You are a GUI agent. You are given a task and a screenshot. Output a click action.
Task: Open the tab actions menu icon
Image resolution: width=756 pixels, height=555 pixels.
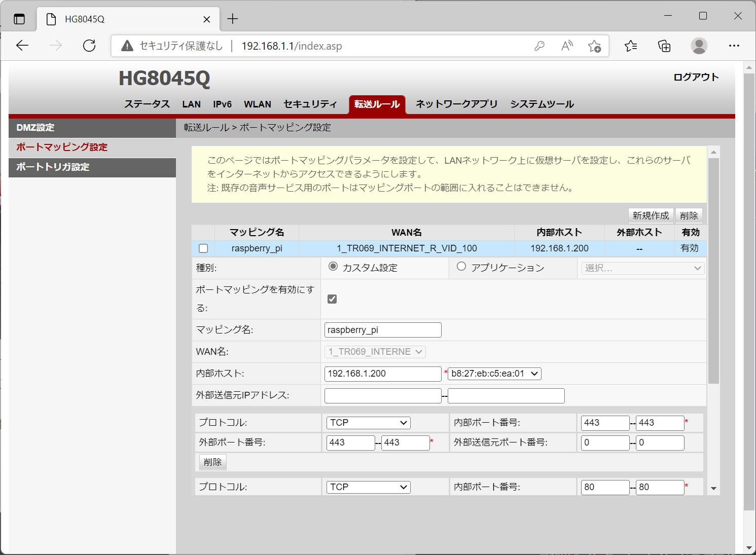pos(19,19)
